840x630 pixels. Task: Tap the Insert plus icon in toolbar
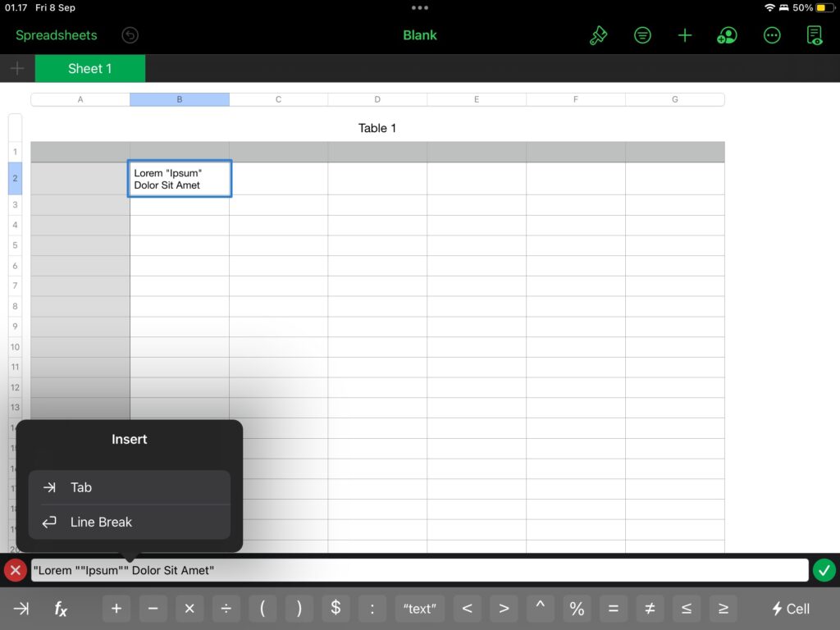pos(685,35)
